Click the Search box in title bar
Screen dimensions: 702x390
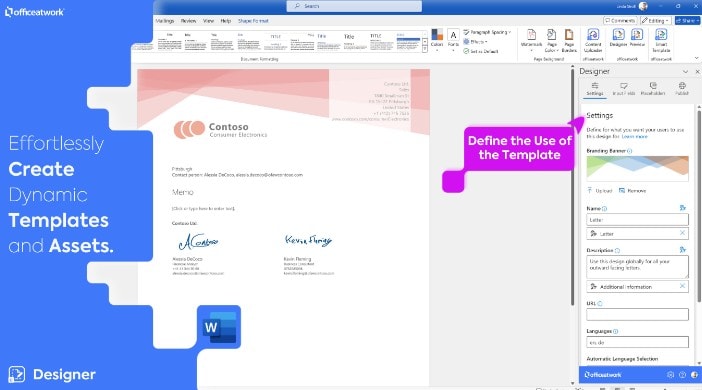(354, 6)
